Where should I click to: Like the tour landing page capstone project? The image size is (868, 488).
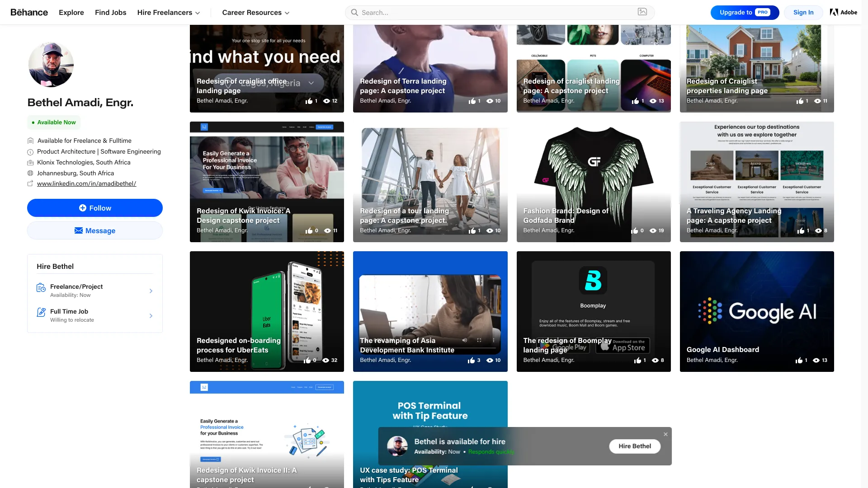(x=472, y=231)
